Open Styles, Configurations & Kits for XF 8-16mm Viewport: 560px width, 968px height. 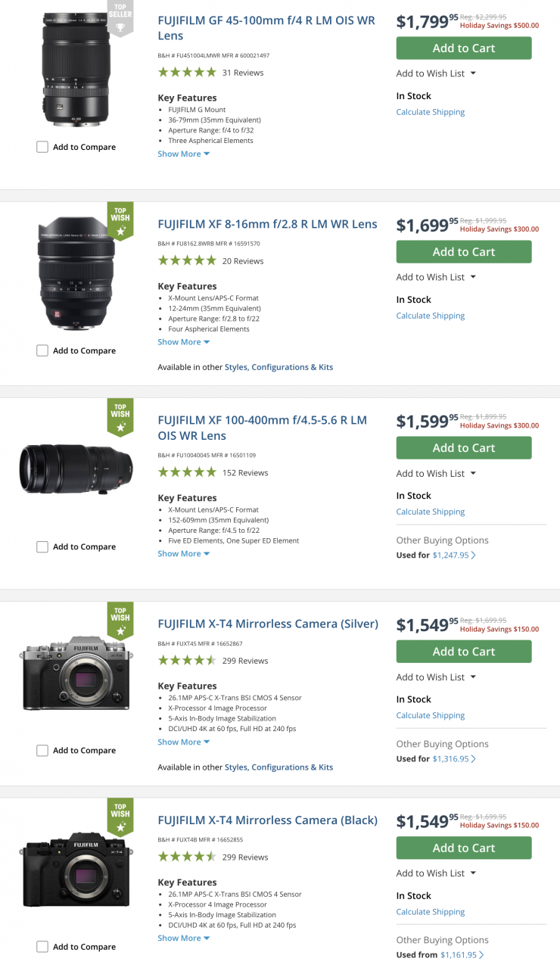pyautogui.click(x=278, y=367)
